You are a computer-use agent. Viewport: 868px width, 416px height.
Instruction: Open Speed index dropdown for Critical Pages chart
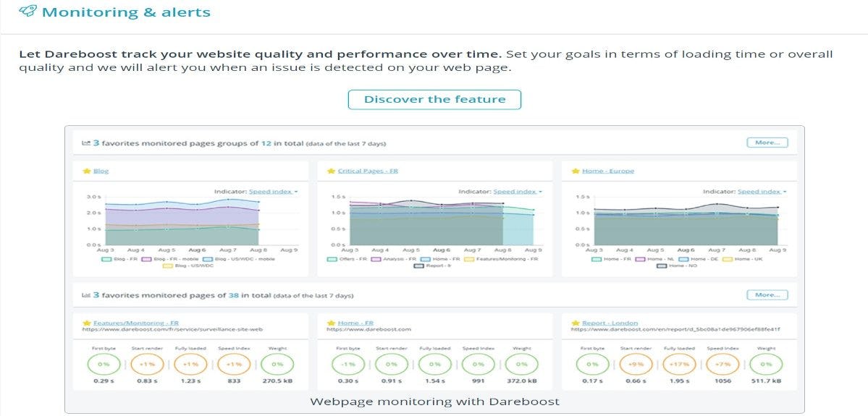517,192
